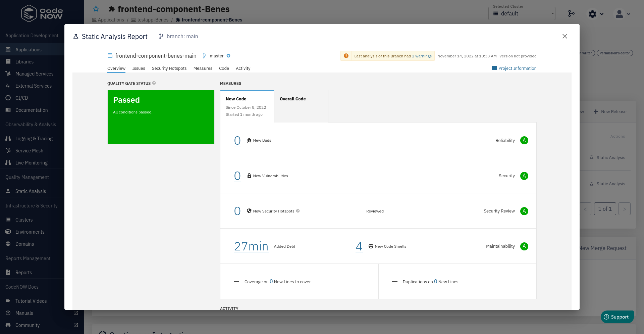This screenshot has width=644, height=334.
Task: Open Project Information link
Action: pyautogui.click(x=514, y=68)
